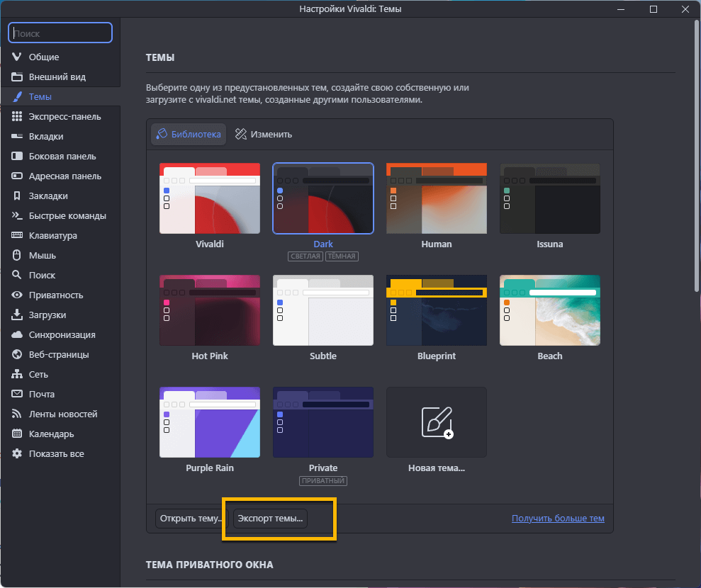Click the ТЕМА ПРИВАТНОГО ОКНА heading
Viewport: 701px width, 588px height.
click(210, 565)
